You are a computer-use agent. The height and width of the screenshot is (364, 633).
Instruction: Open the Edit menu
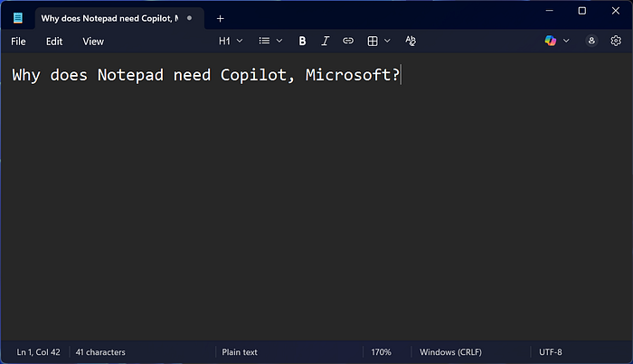click(54, 41)
